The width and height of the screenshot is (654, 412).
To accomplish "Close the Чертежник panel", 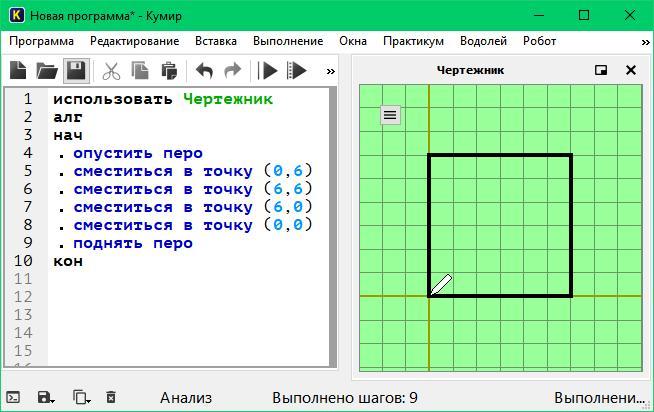I will pyautogui.click(x=631, y=70).
